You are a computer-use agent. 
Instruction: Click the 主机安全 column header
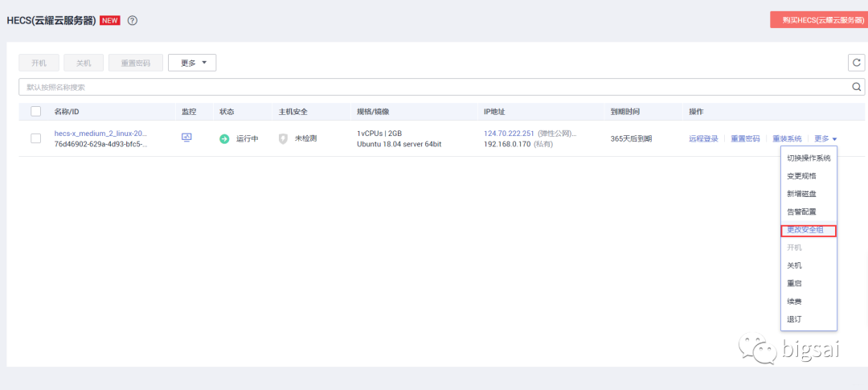coord(293,111)
